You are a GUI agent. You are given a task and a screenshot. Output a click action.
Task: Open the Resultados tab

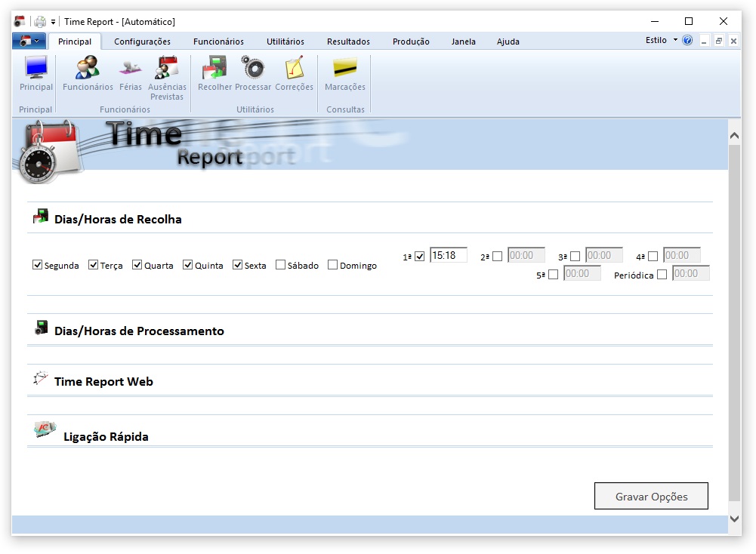coord(348,42)
